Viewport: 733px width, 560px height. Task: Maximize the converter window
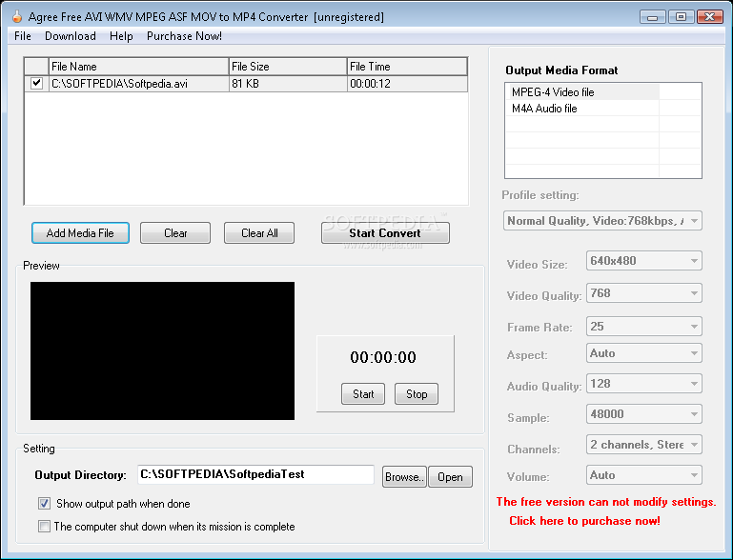[x=682, y=17]
